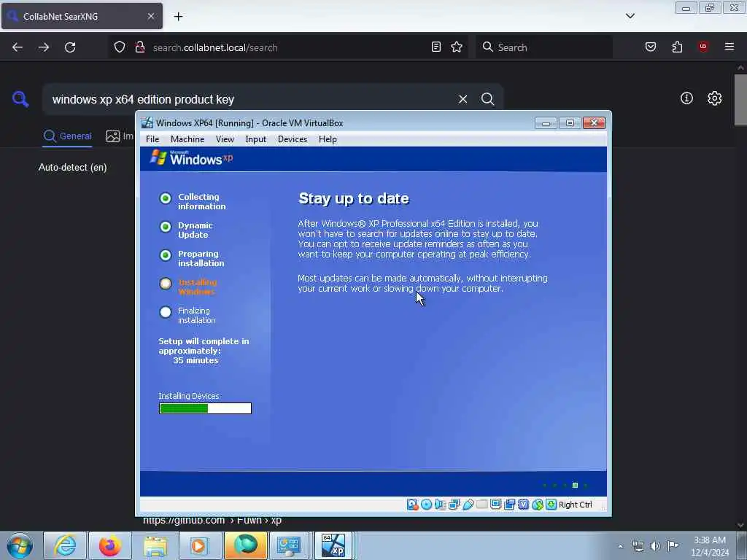This screenshot has width=747, height=560.
Task: Switch to the General results tab
Action: click(67, 136)
